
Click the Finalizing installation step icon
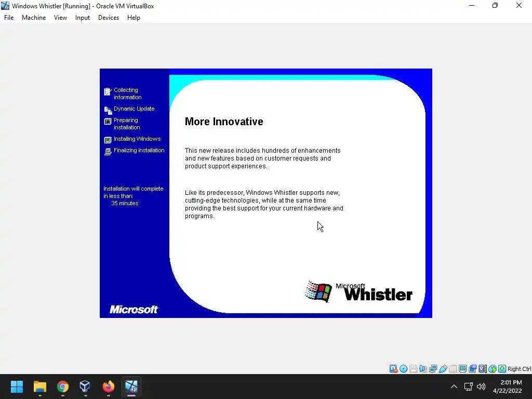[108, 152]
